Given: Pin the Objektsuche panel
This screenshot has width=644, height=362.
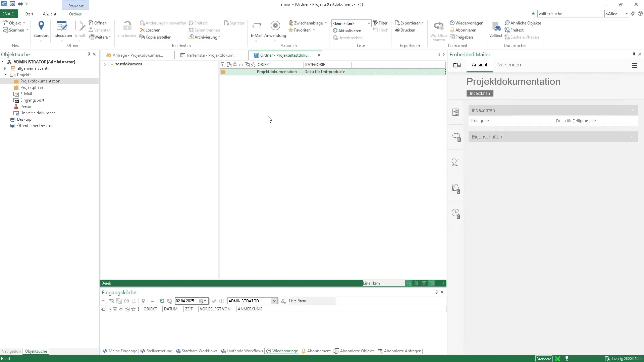Looking at the screenshot, I should (x=89, y=54).
